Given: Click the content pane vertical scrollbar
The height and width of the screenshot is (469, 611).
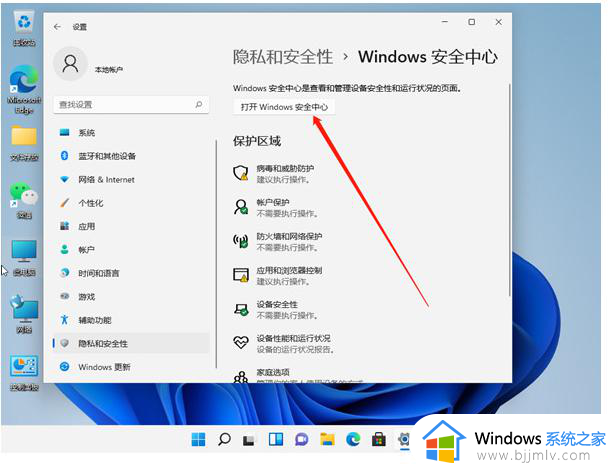Looking at the screenshot, I should [509, 191].
